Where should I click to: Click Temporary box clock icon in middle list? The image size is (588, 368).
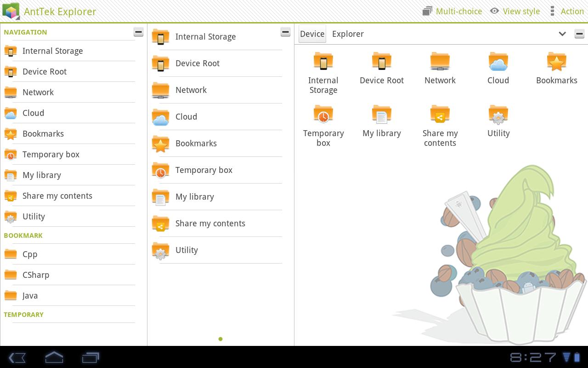[x=160, y=170]
